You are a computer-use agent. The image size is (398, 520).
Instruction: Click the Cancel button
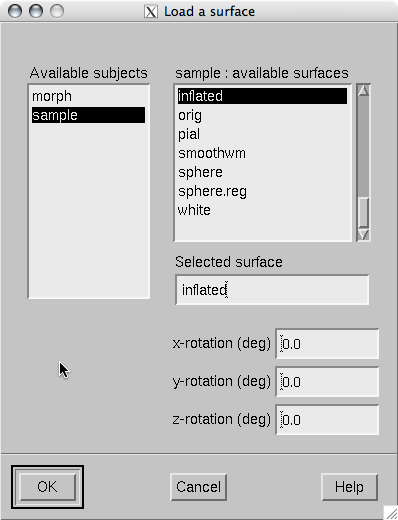point(198,487)
